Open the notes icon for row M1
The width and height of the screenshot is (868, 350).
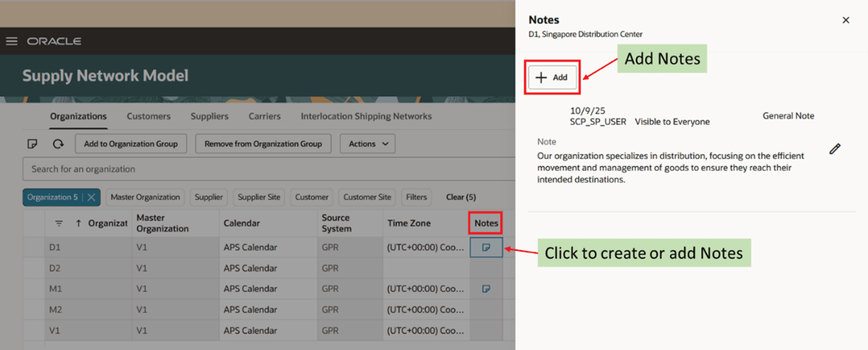[x=486, y=289]
